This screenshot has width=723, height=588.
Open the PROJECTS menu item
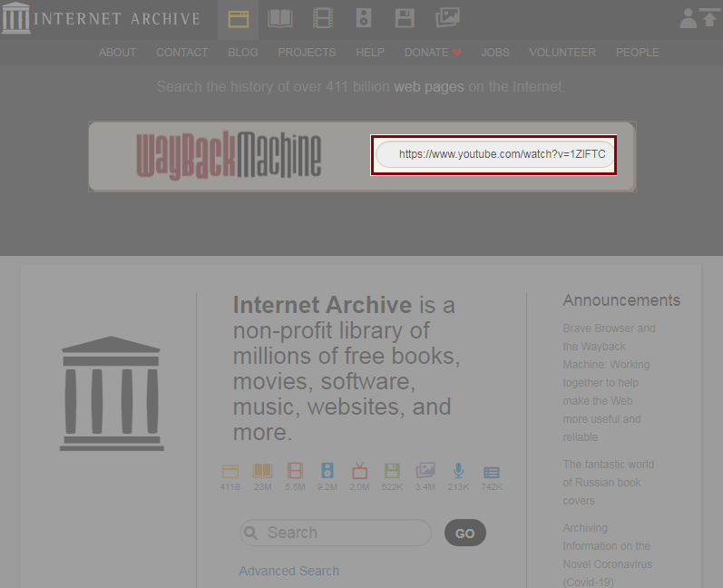[307, 53]
